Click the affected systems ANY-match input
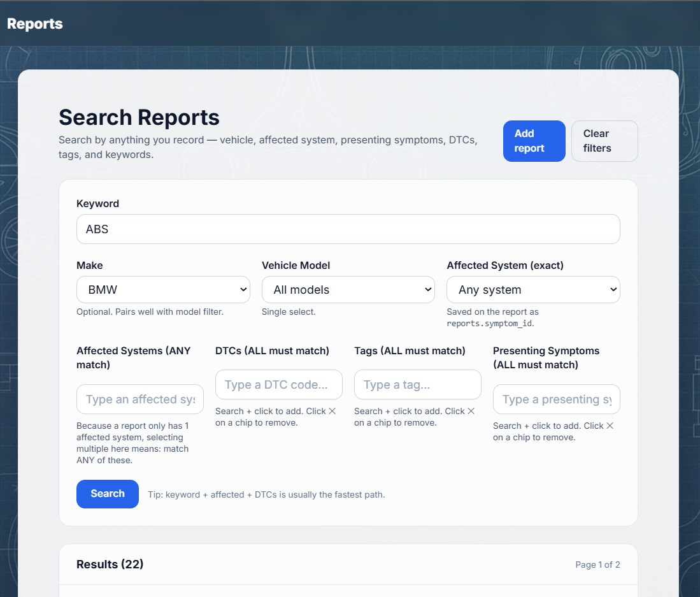This screenshot has height=597, width=700. pos(139,399)
